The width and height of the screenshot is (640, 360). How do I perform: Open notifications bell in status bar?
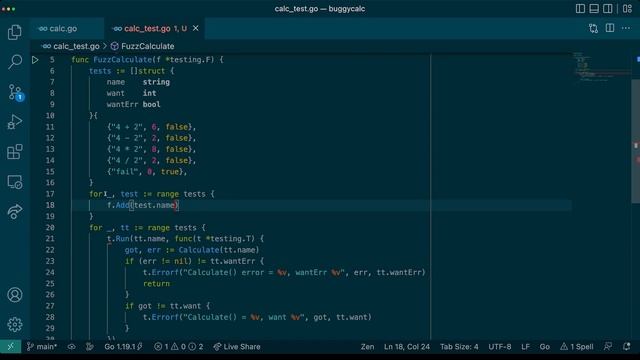[627, 347]
